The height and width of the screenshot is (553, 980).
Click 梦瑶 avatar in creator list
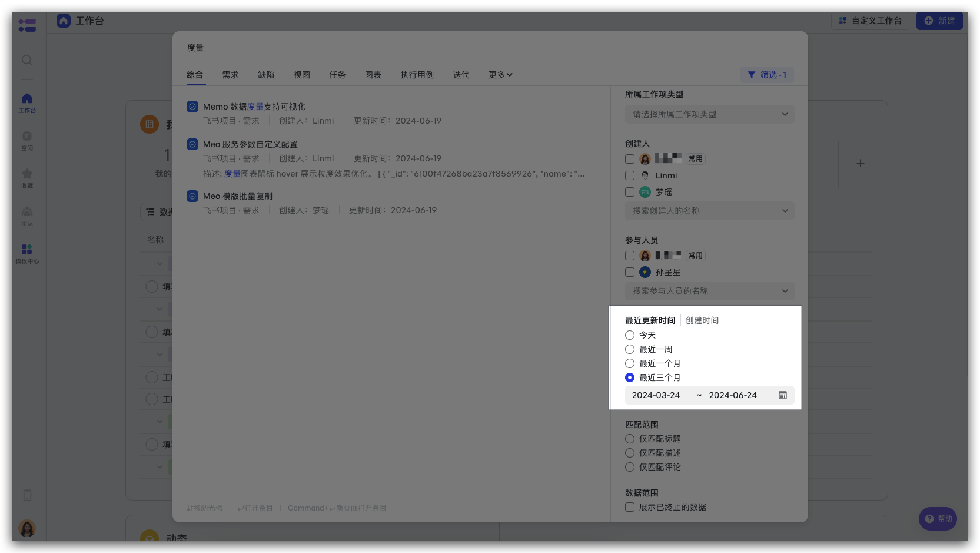[x=645, y=192]
